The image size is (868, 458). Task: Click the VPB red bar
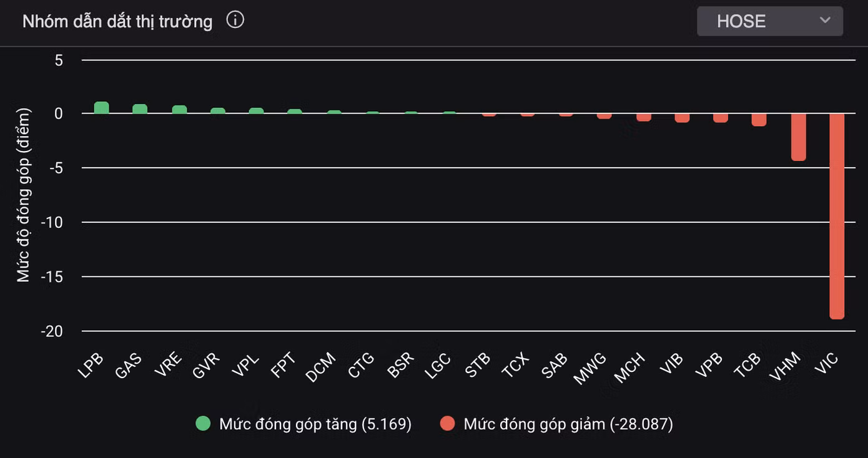click(721, 117)
